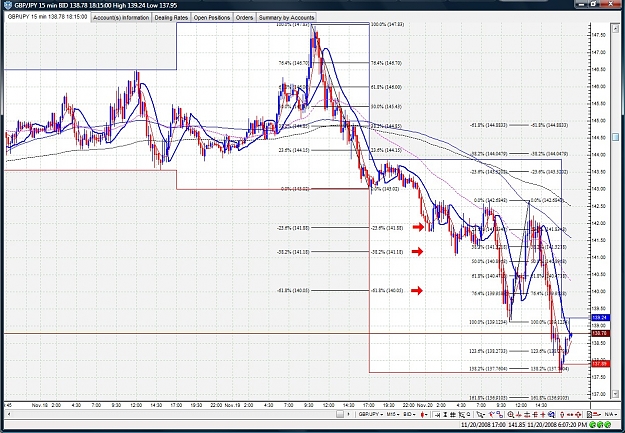Click the small square button left of GBP/JPY dropdown

(x=339, y=414)
